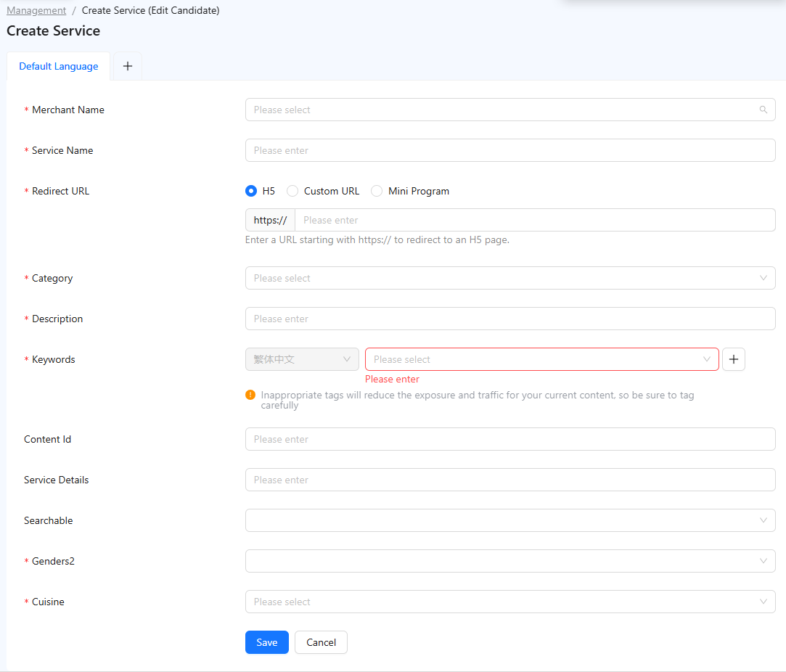Viewport: 786px width, 672px height.
Task: Click the orange warning icon near tags notice
Action: (250, 395)
